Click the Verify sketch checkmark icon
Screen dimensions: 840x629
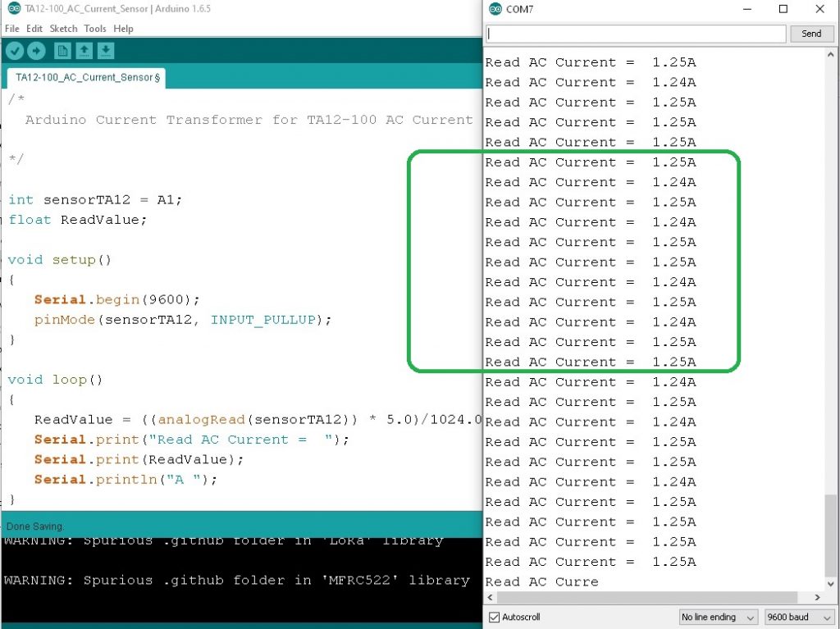pos(15,51)
